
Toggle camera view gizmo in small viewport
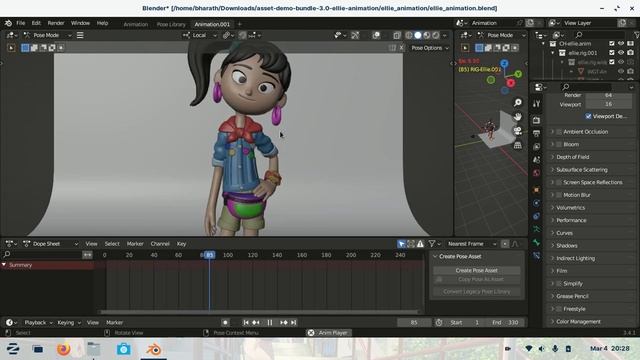518,131
